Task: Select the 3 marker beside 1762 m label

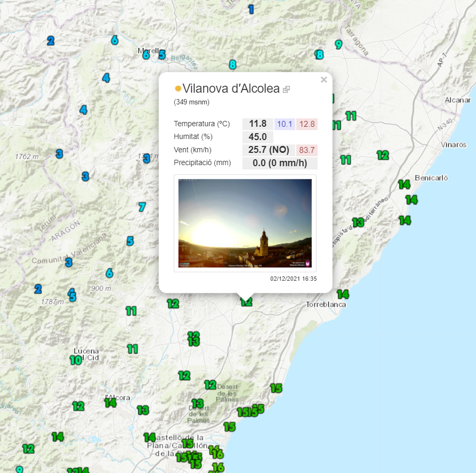Action: coord(60,154)
